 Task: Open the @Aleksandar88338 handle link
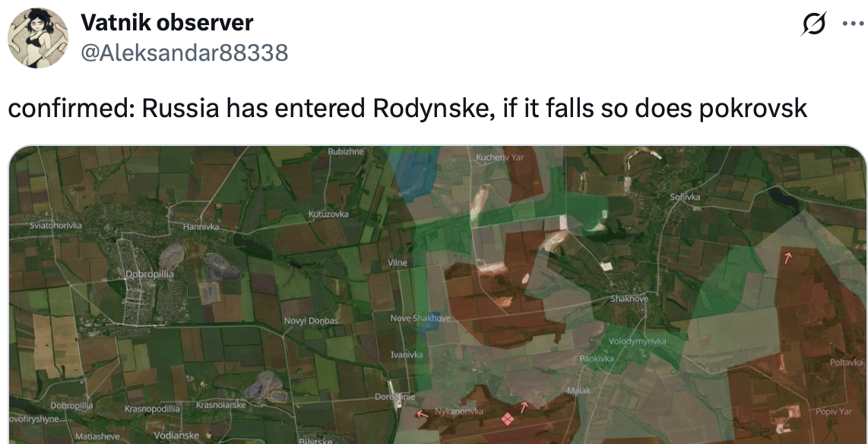coord(185,52)
